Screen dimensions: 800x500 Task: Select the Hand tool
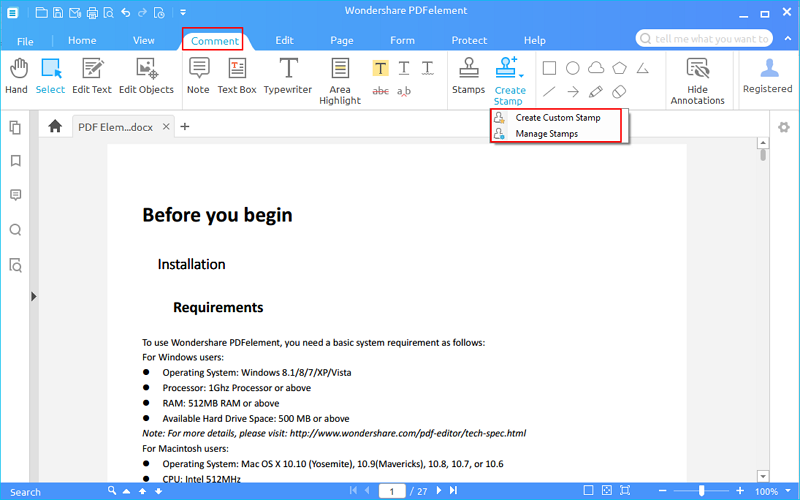pyautogui.click(x=17, y=77)
